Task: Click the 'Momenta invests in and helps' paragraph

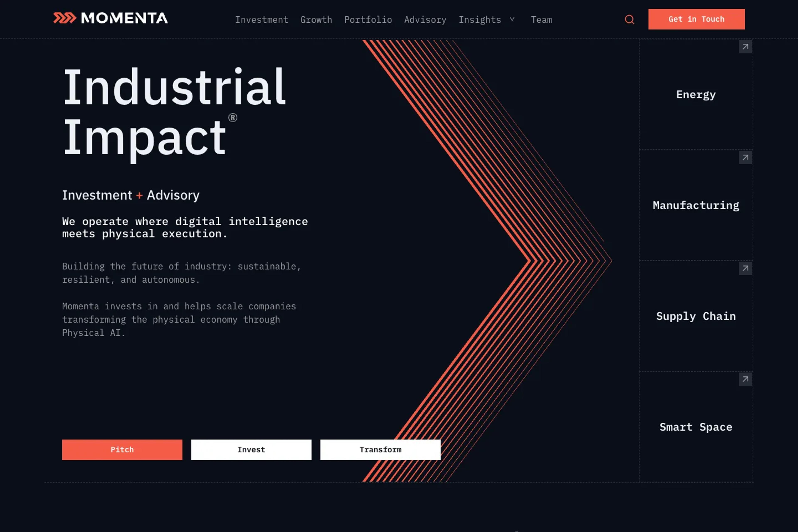Action: [179, 320]
